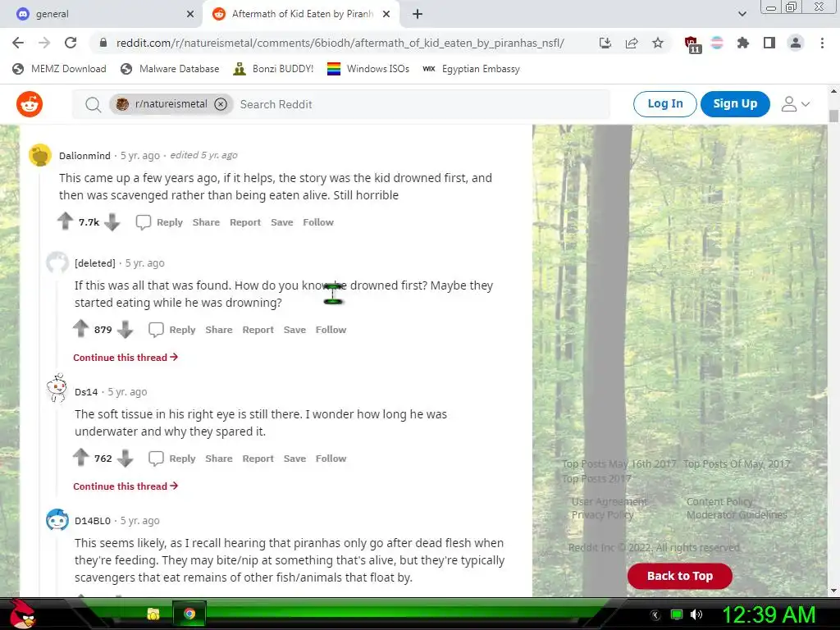This screenshot has height=630, width=840.
Task: Open Top Posts Of May, 2017 link
Action: (737, 464)
